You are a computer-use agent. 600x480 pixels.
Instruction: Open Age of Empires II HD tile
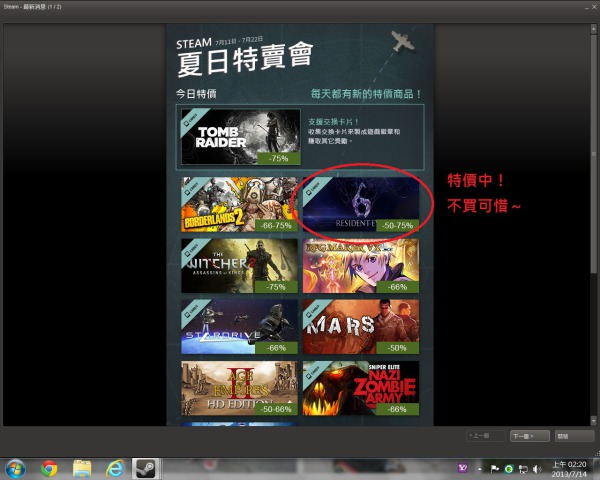pos(239,388)
